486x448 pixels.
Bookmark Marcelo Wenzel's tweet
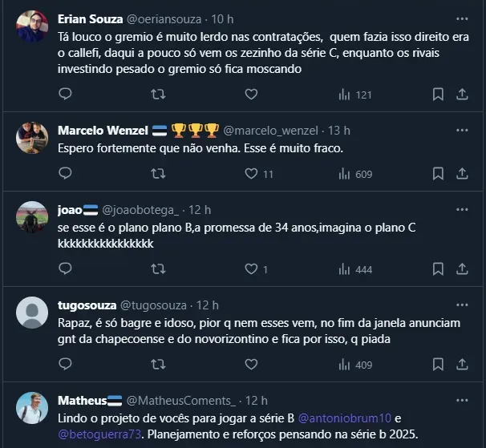pyautogui.click(x=438, y=174)
